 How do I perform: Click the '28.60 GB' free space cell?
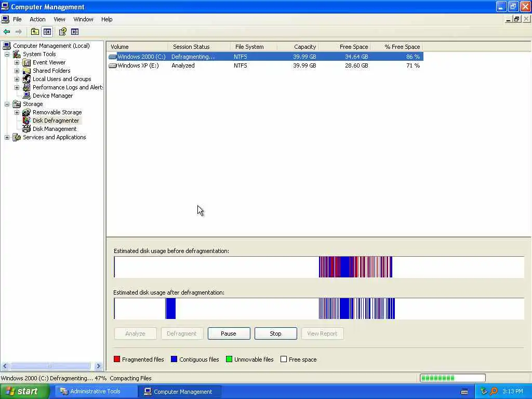coord(356,66)
